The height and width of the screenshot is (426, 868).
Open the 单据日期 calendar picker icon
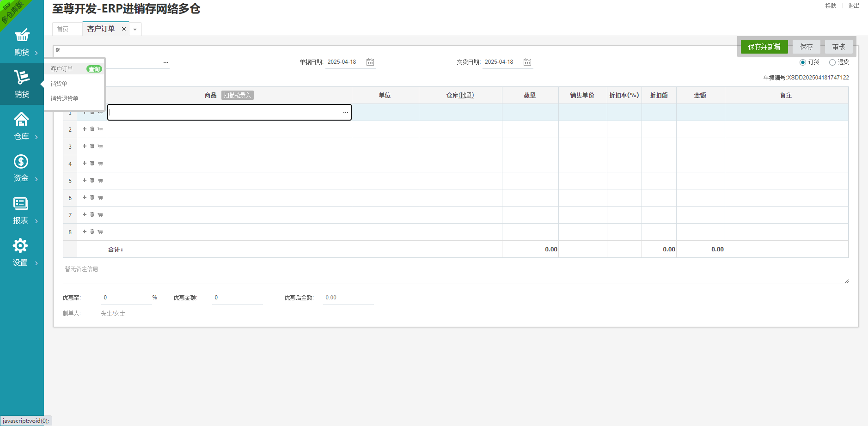click(370, 62)
